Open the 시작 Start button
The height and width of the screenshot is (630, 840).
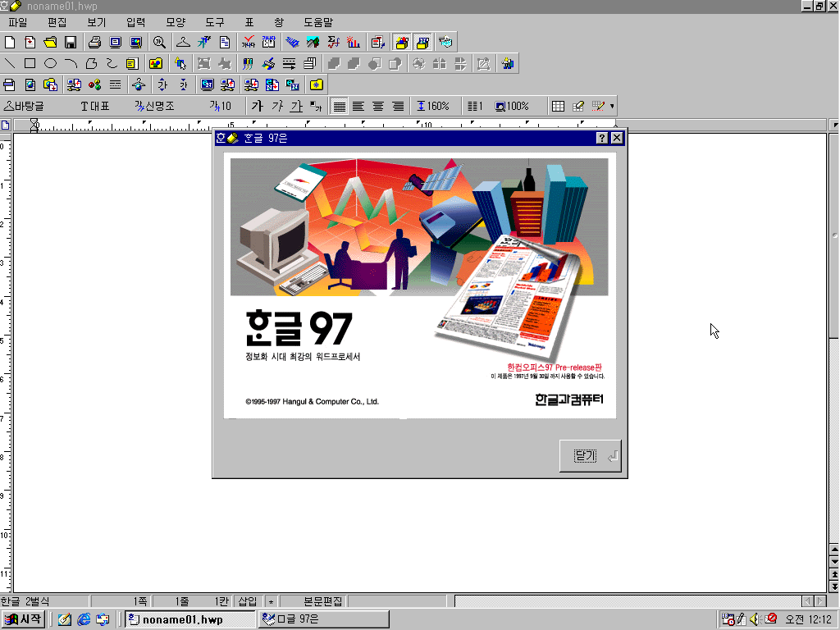click(x=23, y=619)
